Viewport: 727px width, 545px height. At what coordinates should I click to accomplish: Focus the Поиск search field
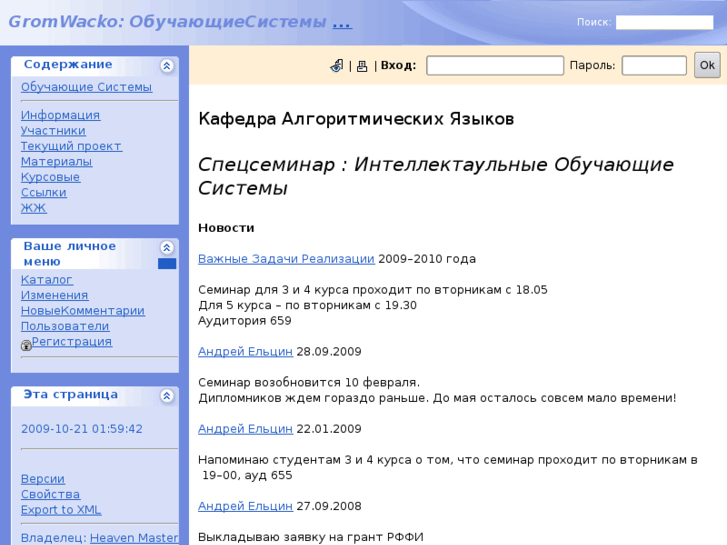pyautogui.click(x=664, y=22)
